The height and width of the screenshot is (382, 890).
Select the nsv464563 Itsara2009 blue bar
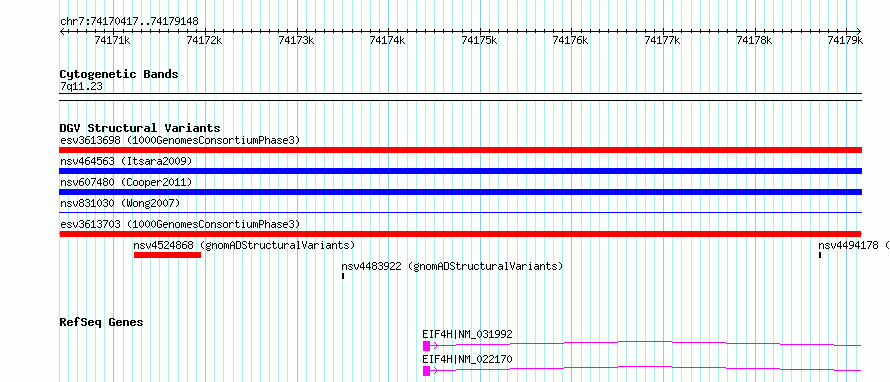pyautogui.click(x=460, y=171)
